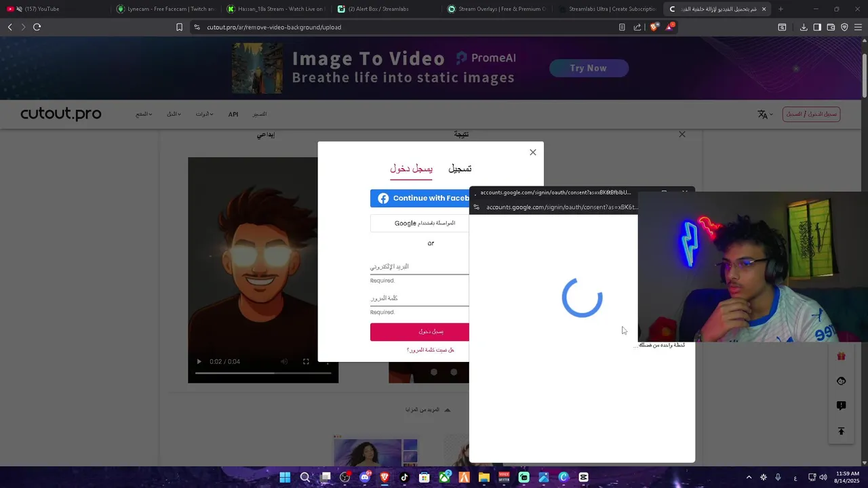Open the browser hamburger menu
Screen dimensions: 868x488
(858, 27)
